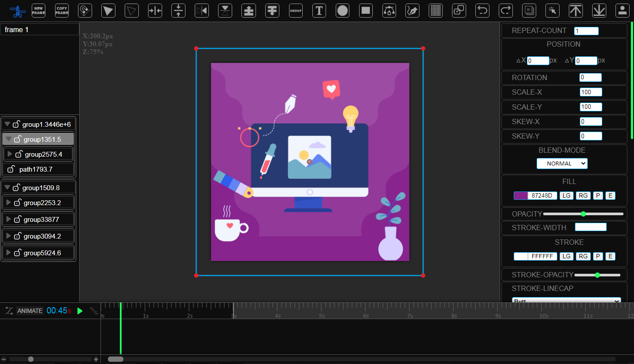Click the upload arrow icon
Viewport: 634px width, 364px height.
pos(576,11)
